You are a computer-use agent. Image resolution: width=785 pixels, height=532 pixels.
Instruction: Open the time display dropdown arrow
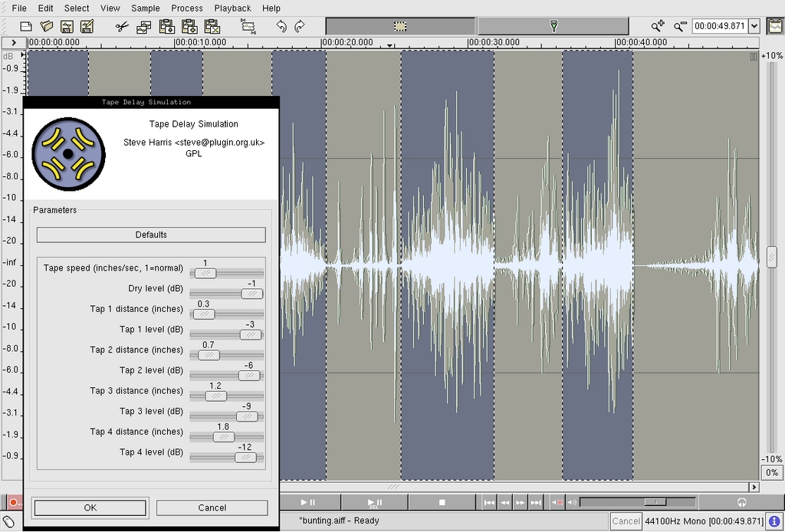pos(754,26)
